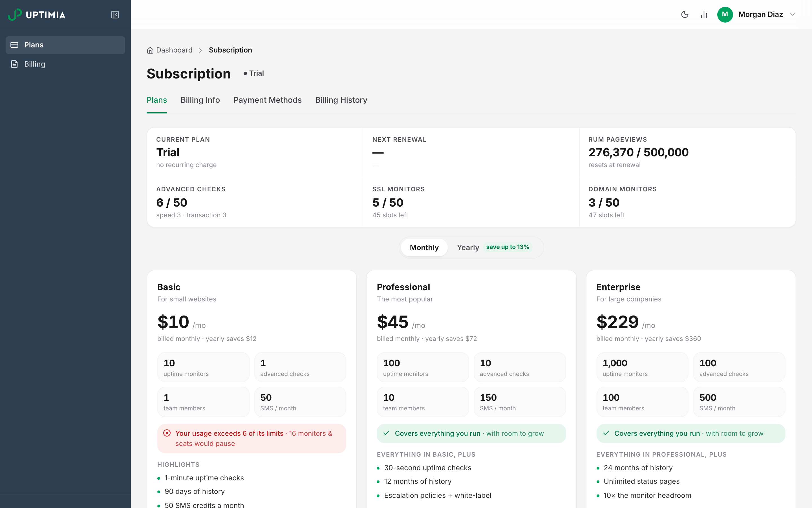This screenshot has width=812, height=508.
Task: Click the Billing document icon in sidebar
Action: [x=14, y=64]
